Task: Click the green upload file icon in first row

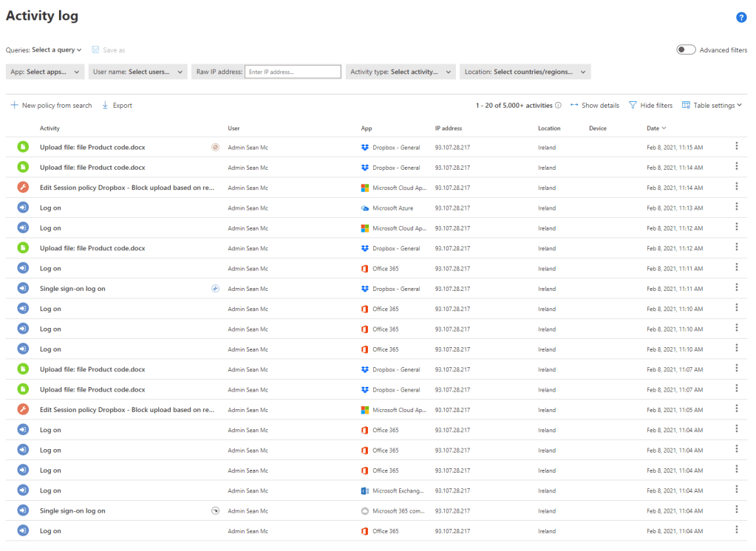Action: click(23, 148)
